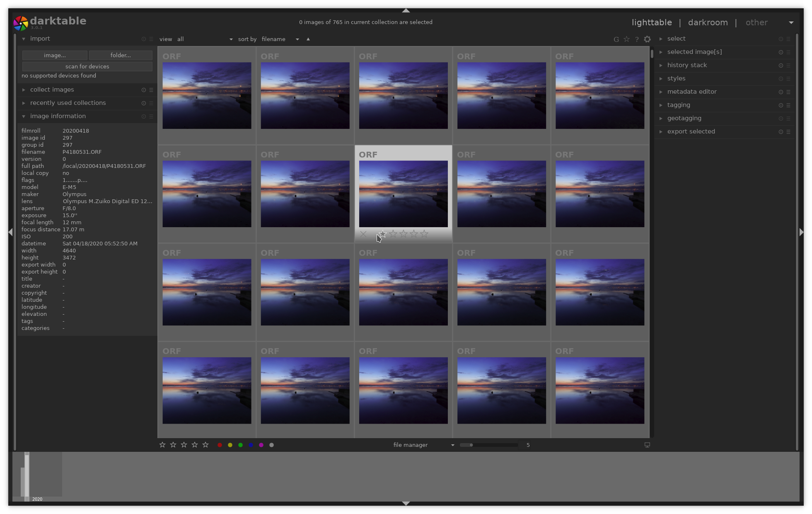Reject hovered image with the X icon
Viewport: 812px width, 514px height.
click(363, 234)
